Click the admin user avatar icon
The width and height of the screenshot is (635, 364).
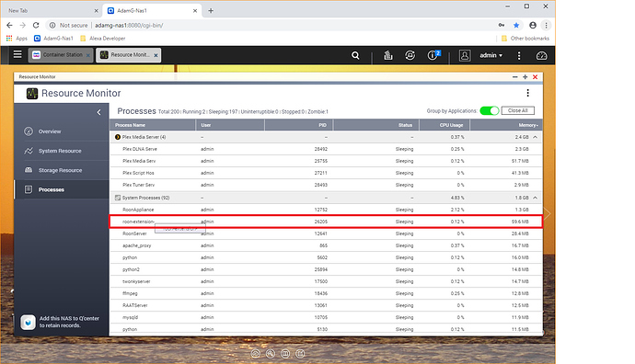(465, 55)
